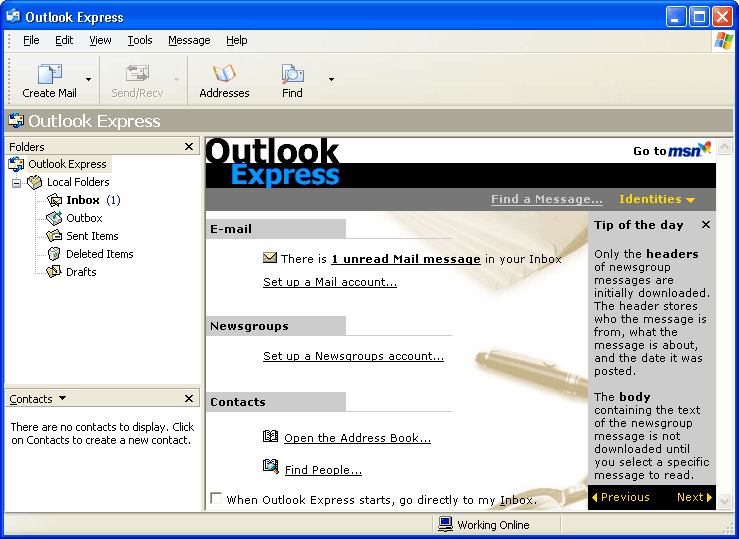This screenshot has height=539, width=739.
Task: Open the Help menu
Action: pyautogui.click(x=237, y=41)
